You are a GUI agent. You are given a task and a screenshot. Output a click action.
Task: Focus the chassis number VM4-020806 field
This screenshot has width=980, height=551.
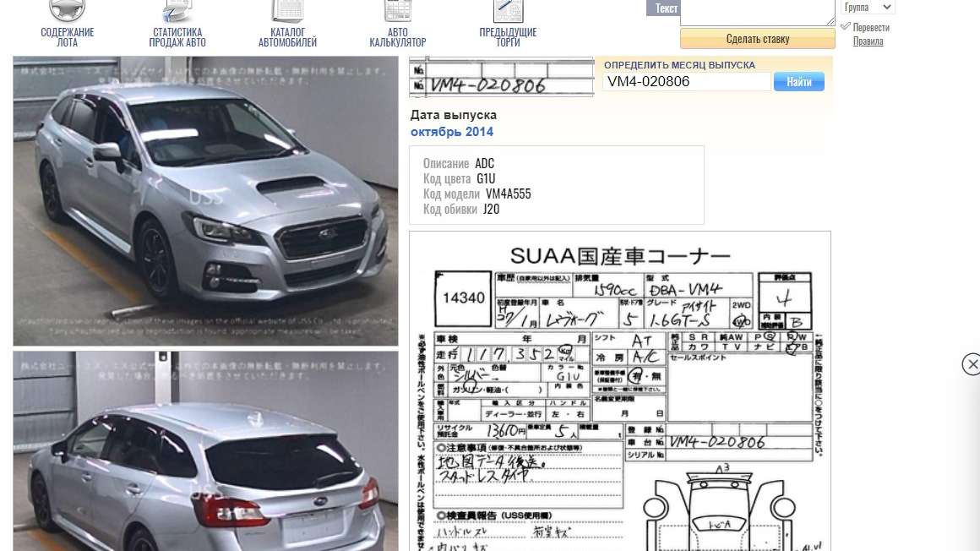pos(686,82)
